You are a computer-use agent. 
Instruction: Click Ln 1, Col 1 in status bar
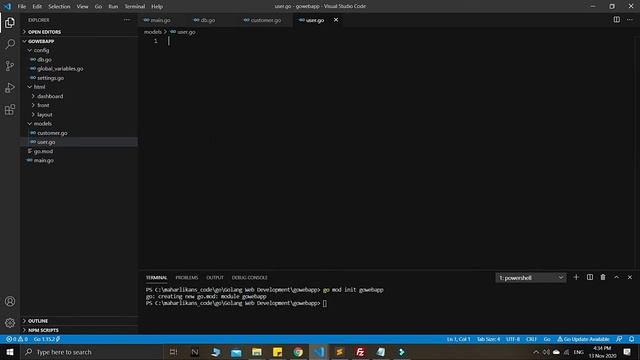point(458,339)
